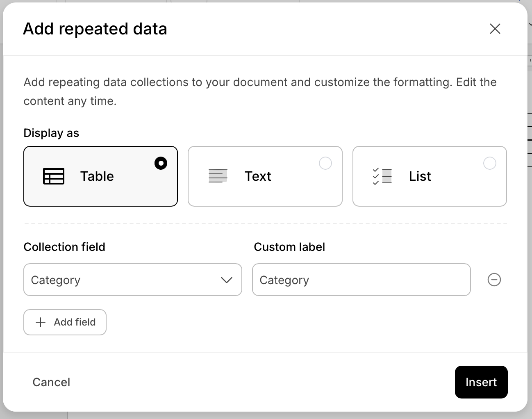Remove the Category field row
532x419 pixels.
pyautogui.click(x=494, y=280)
